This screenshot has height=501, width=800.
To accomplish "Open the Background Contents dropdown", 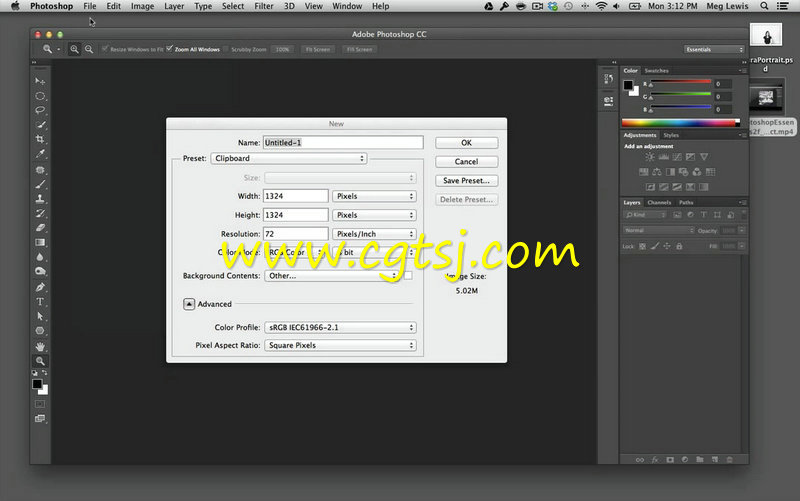I will coord(332,276).
